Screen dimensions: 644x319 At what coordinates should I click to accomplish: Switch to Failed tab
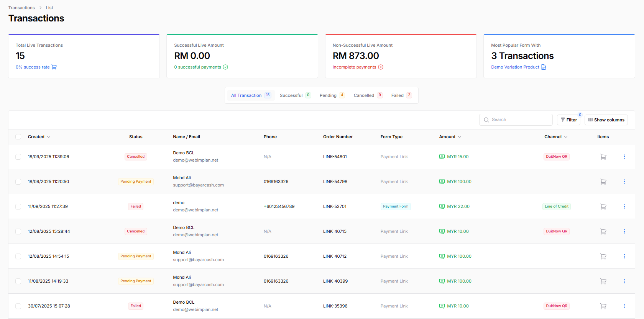401,95
